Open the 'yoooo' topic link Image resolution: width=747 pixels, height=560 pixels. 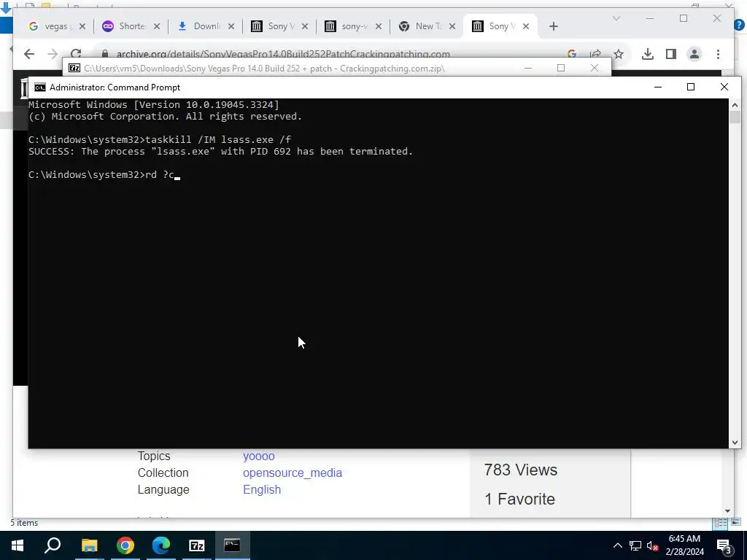click(259, 456)
